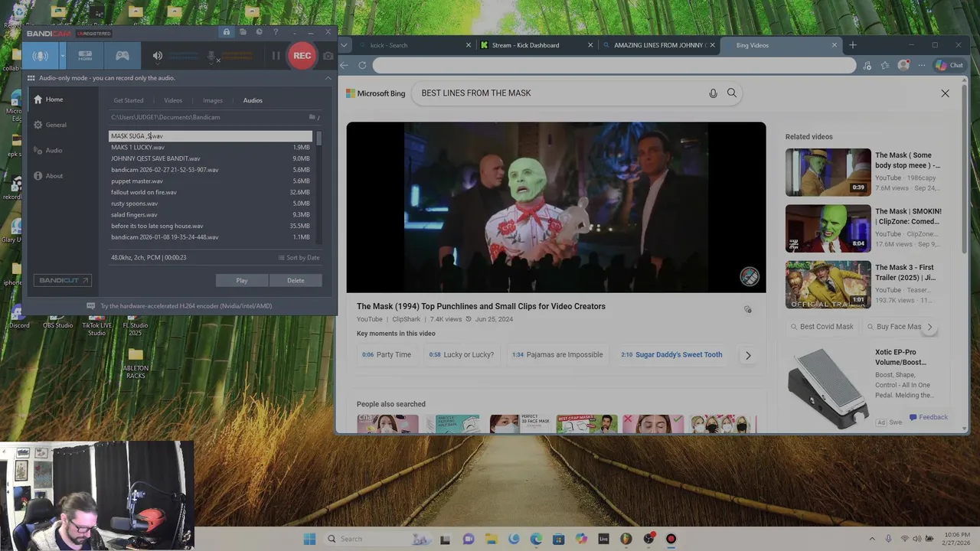Open the Bandicut link button

[63, 281]
